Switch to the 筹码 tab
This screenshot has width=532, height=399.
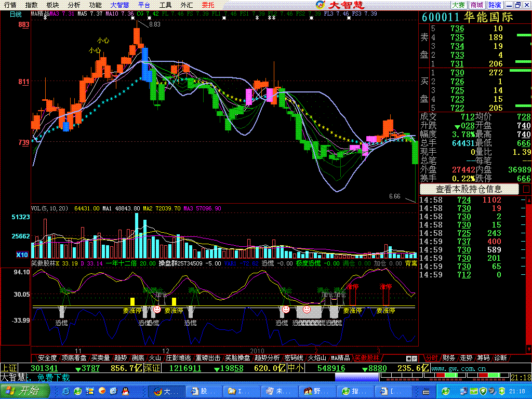(484, 358)
